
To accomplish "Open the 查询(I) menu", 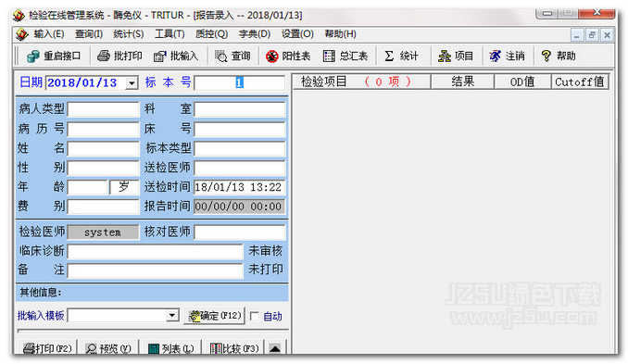I will 89,34.
